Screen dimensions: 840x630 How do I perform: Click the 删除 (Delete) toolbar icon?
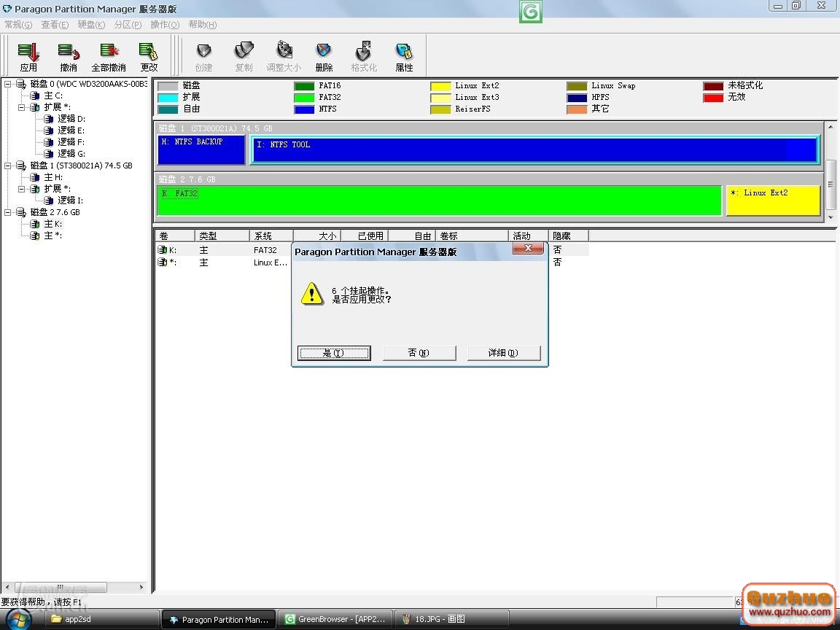(x=324, y=56)
